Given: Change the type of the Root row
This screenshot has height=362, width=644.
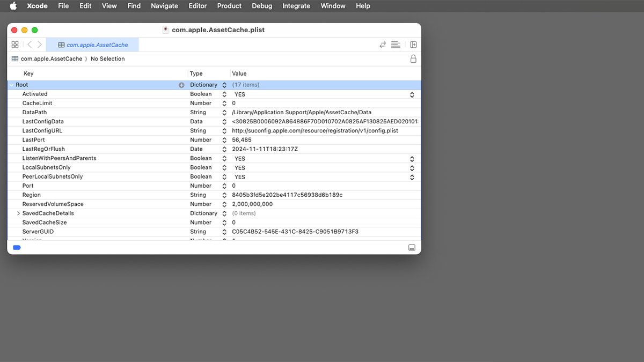Looking at the screenshot, I should click(224, 85).
